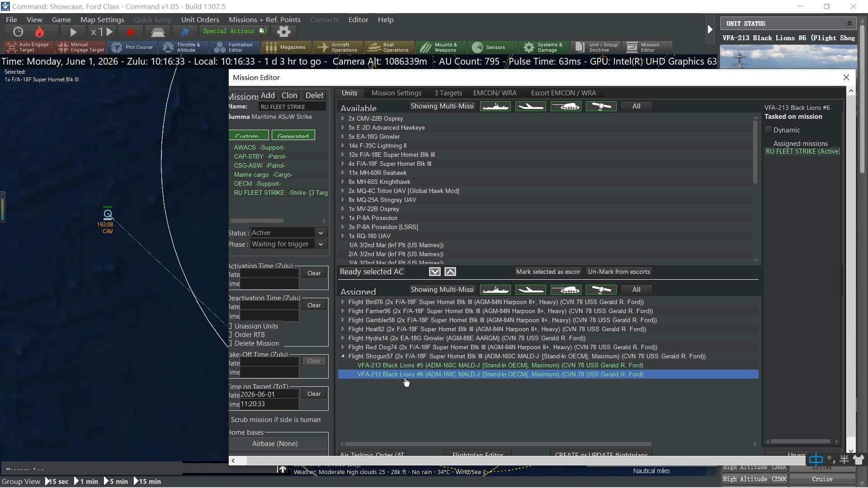The height and width of the screenshot is (488, 868).
Task: Open Boat Operations
Action: [x=390, y=47]
